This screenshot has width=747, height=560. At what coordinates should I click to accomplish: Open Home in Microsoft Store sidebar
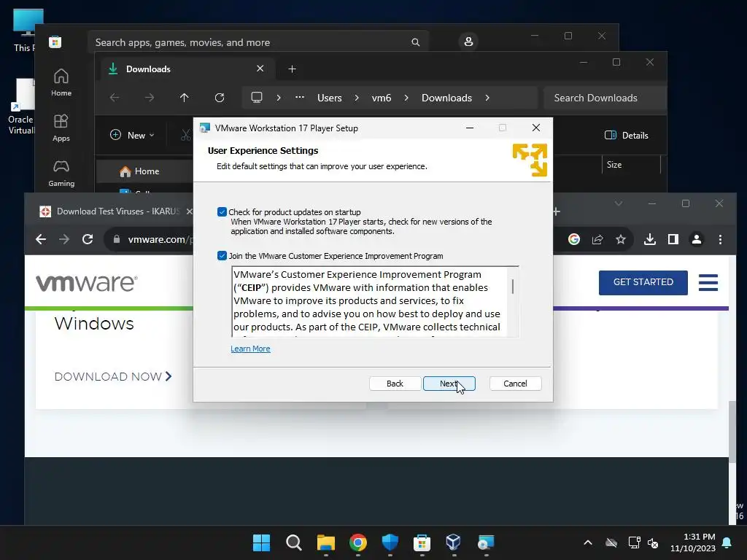61,82
